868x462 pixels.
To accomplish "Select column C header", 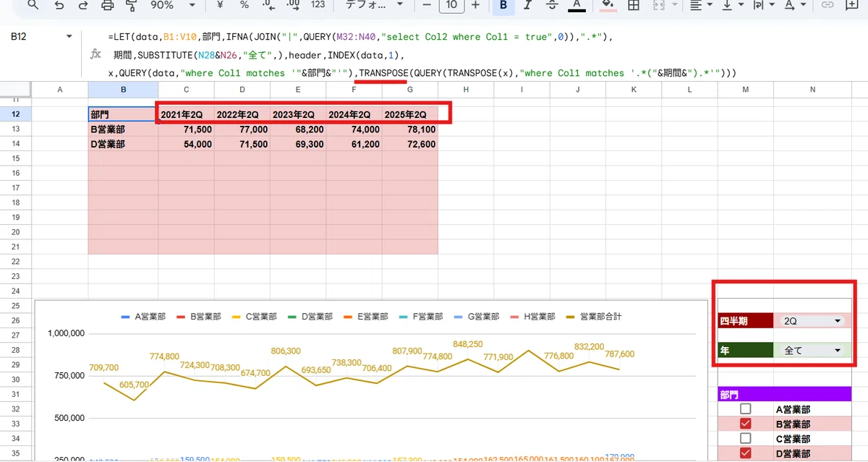I will (x=187, y=90).
